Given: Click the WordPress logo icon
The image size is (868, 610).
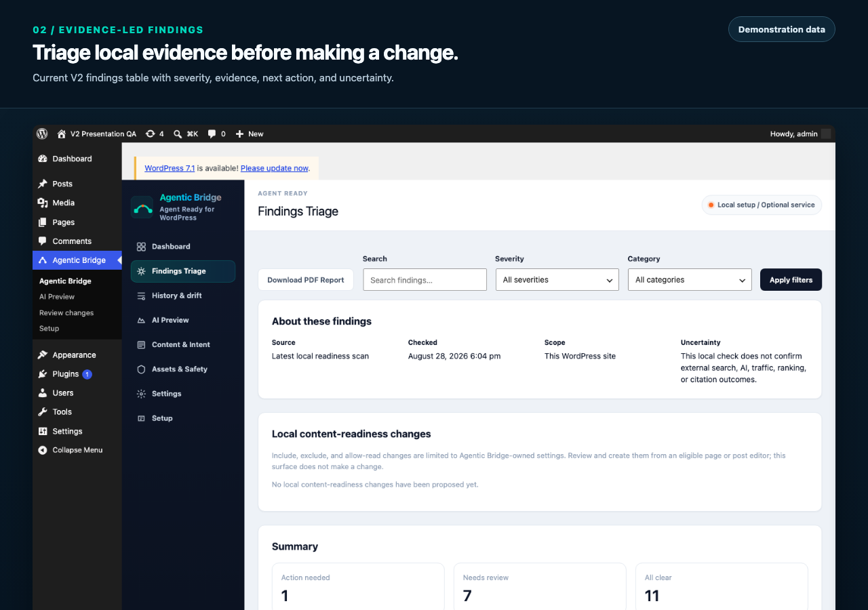Looking at the screenshot, I should pos(42,134).
